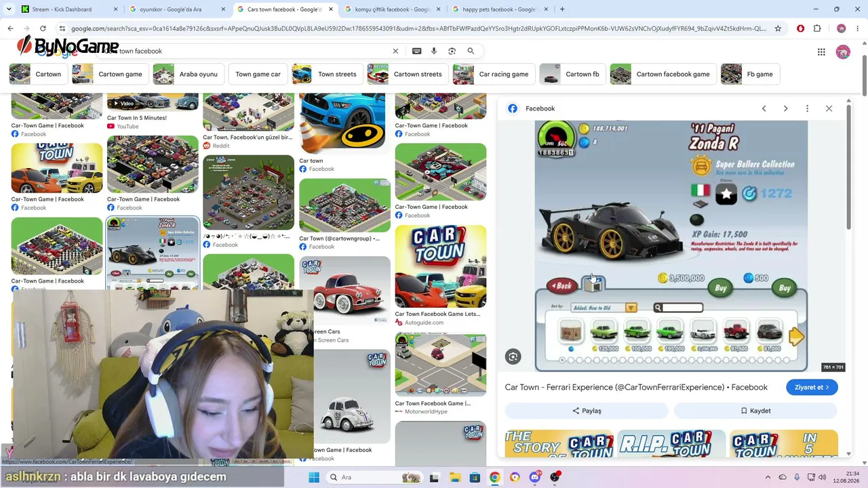The height and width of the screenshot is (488, 868).
Task: Filter images by the Cartown streets chip
Action: click(408, 74)
